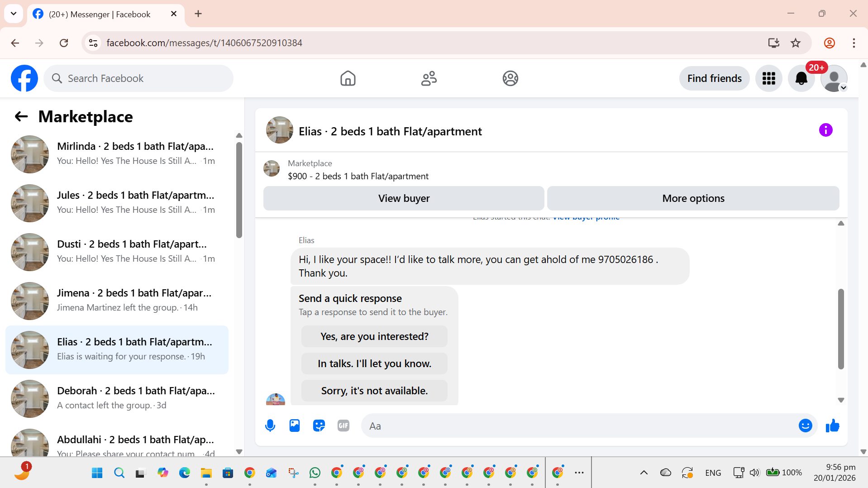Screen dimensions: 868x488
Task: Click the chat scroll down arrow
Action: (841, 400)
